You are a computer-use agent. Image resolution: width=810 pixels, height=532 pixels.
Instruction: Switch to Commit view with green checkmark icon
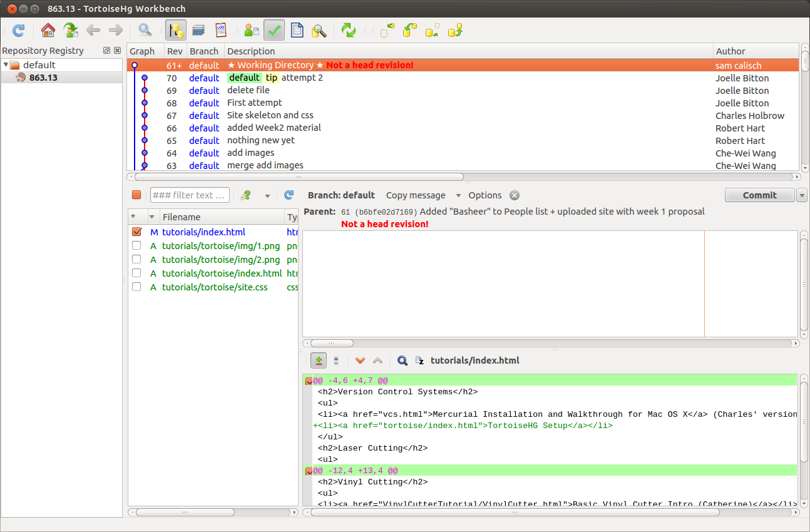tap(274, 29)
